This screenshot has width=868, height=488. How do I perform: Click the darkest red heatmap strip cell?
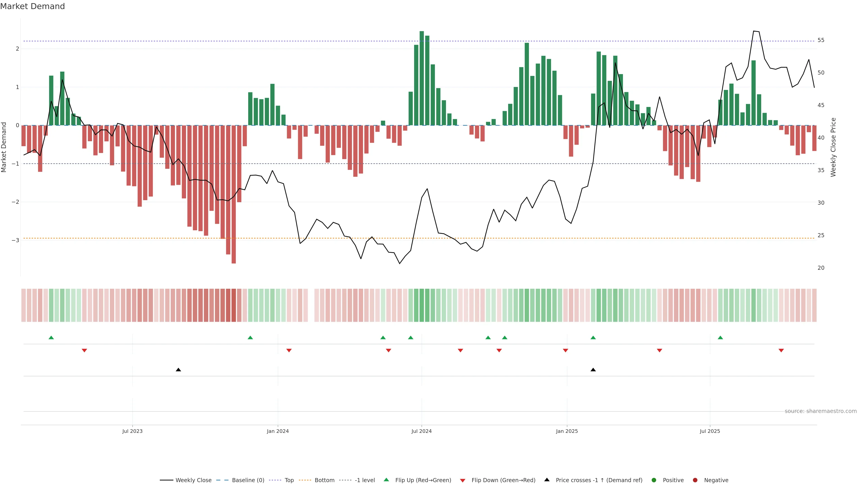click(x=234, y=305)
